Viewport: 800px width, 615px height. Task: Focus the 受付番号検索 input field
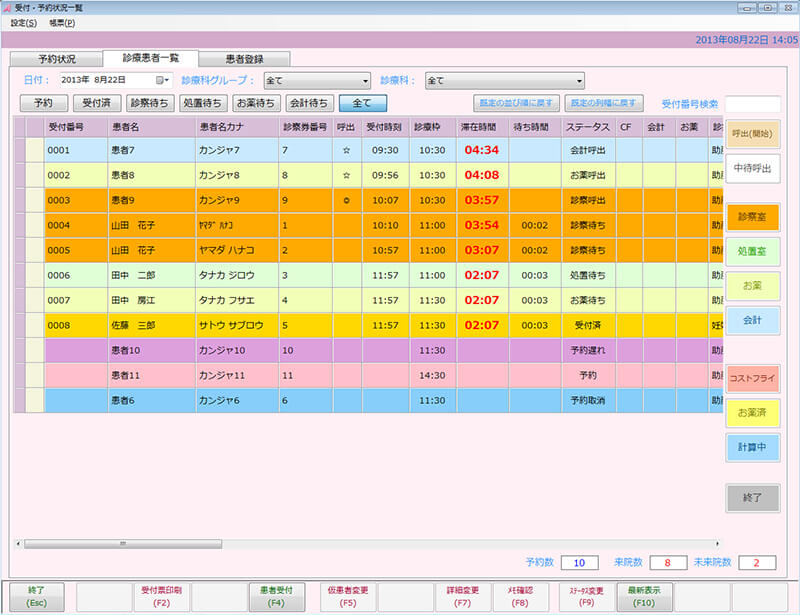coord(753,104)
